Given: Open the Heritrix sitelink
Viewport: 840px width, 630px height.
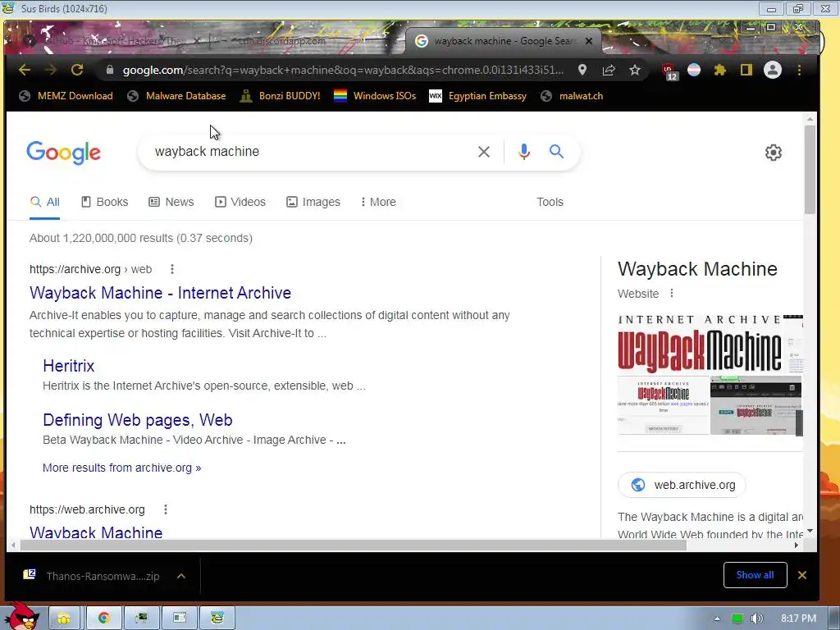Looking at the screenshot, I should [69, 366].
